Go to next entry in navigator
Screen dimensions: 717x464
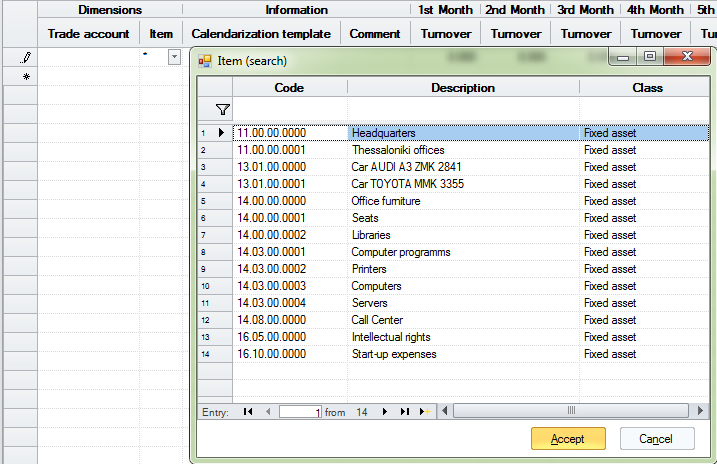click(x=385, y=412)
